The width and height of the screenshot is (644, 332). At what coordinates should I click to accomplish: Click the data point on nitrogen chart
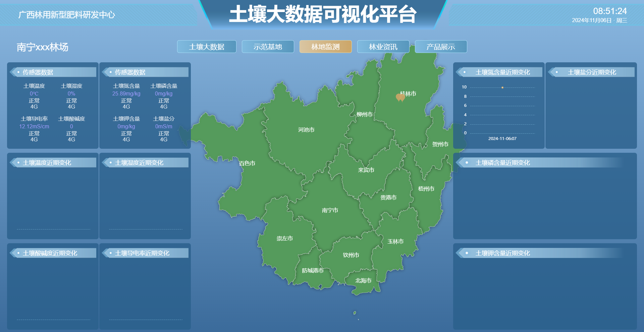click(502, 87)
